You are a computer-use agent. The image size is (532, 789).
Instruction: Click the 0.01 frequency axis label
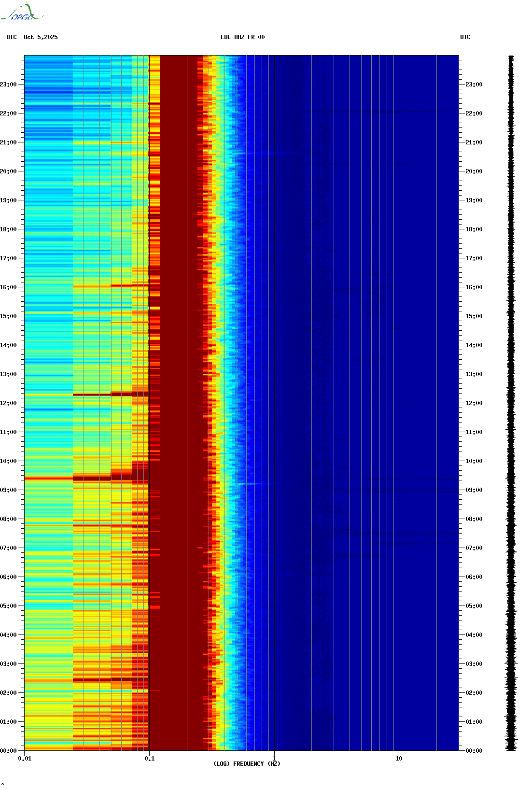(25, 759)
